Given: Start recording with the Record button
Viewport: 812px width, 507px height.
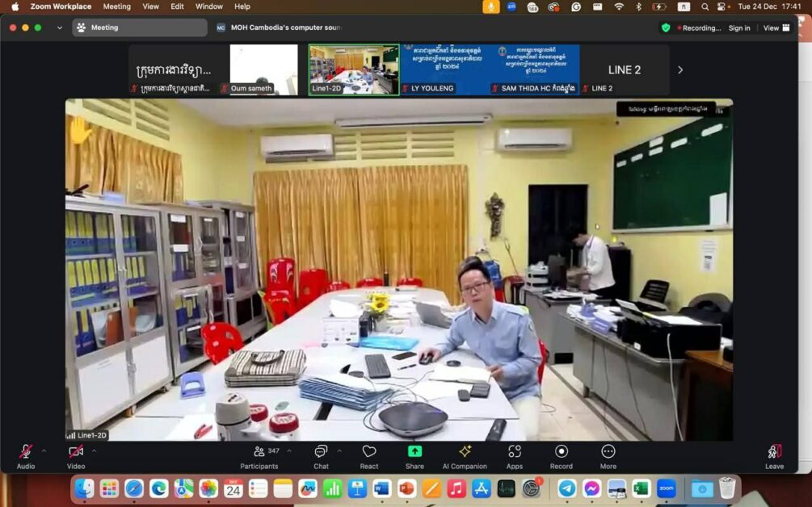Looking at the screenshot, I should click(561, 453).
